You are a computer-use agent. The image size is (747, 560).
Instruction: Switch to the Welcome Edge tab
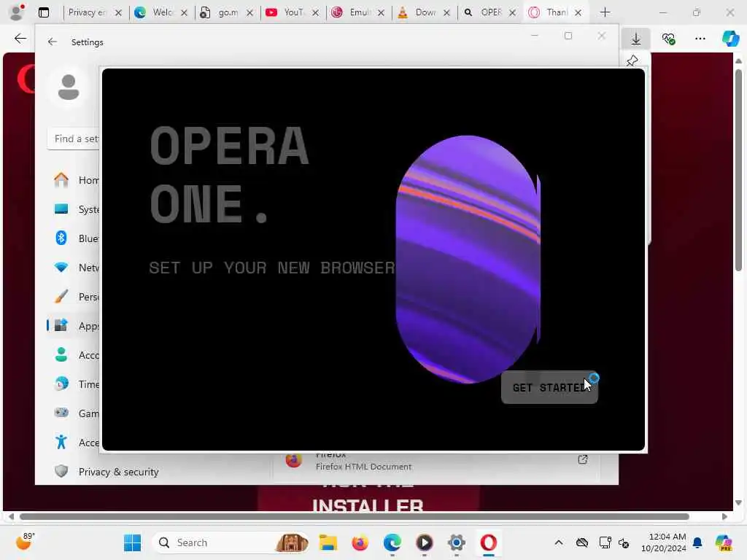160,12
